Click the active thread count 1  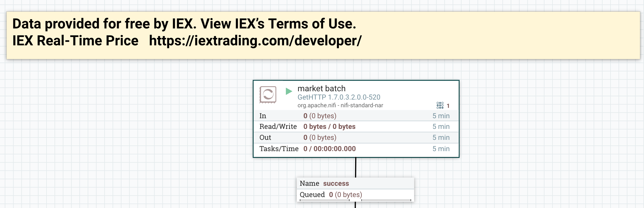(448, 106)
